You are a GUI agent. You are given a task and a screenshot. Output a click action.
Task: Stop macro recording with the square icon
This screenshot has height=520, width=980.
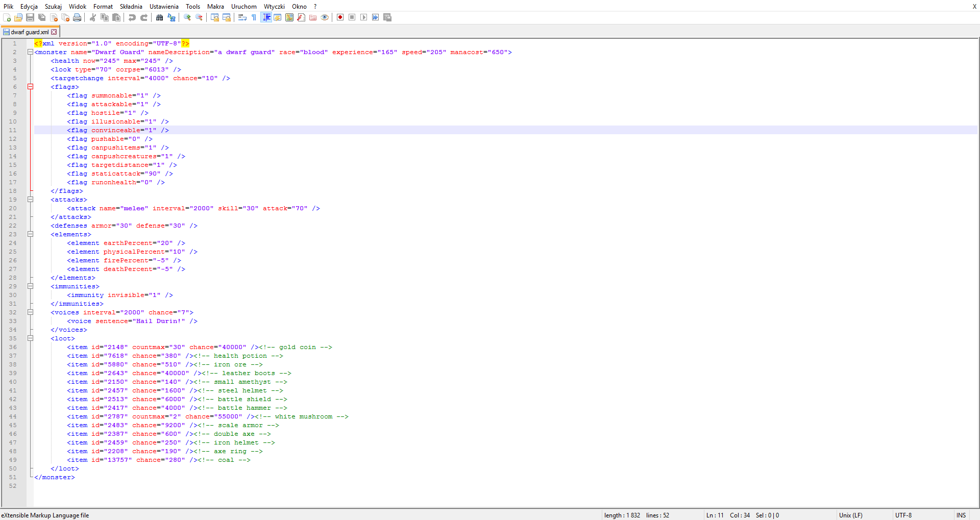coord(352,17)
